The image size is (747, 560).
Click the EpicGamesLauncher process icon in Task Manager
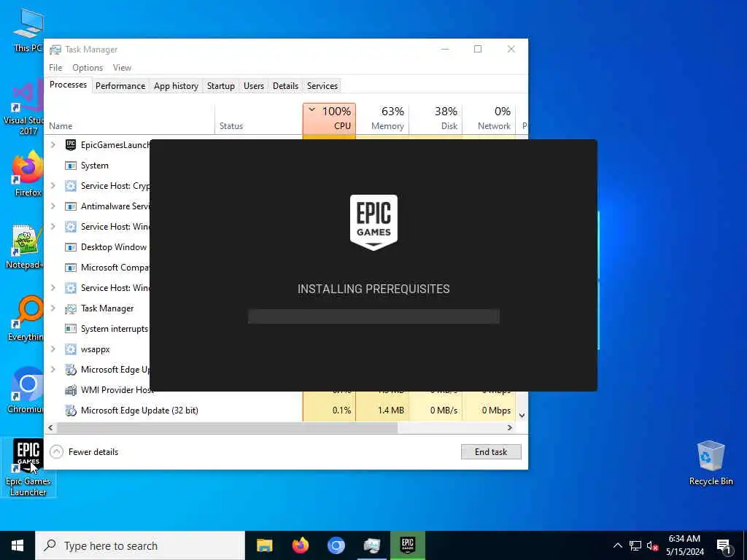[x=71, y=145]
